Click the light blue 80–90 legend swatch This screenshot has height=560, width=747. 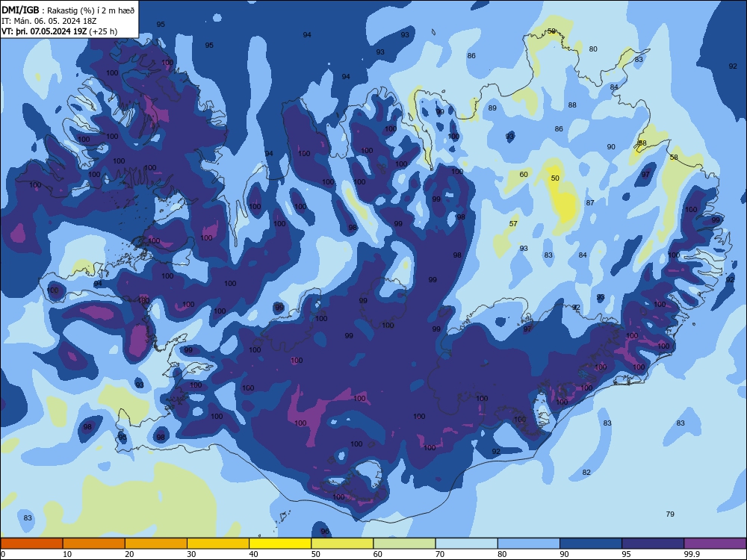click(529, 544)
